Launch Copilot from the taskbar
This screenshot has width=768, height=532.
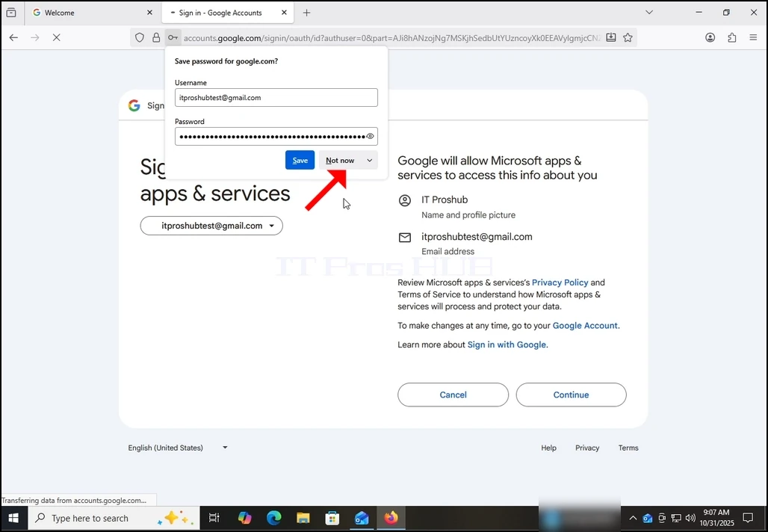point(244,519)
